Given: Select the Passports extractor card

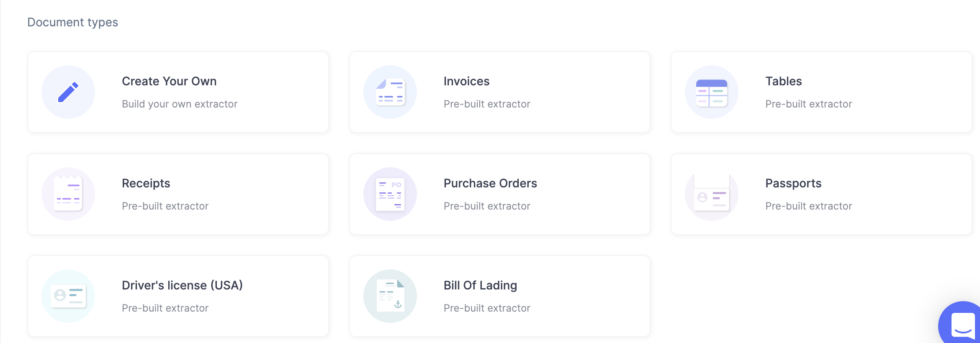Looking at the screenshot, I should coord(821,194).
